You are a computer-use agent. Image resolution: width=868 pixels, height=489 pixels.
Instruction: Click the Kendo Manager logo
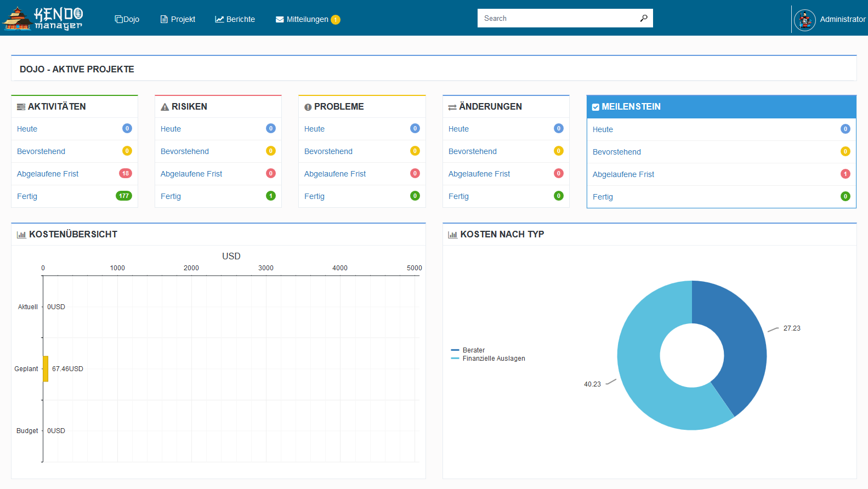pyautogui.click(x=43, y=18)
